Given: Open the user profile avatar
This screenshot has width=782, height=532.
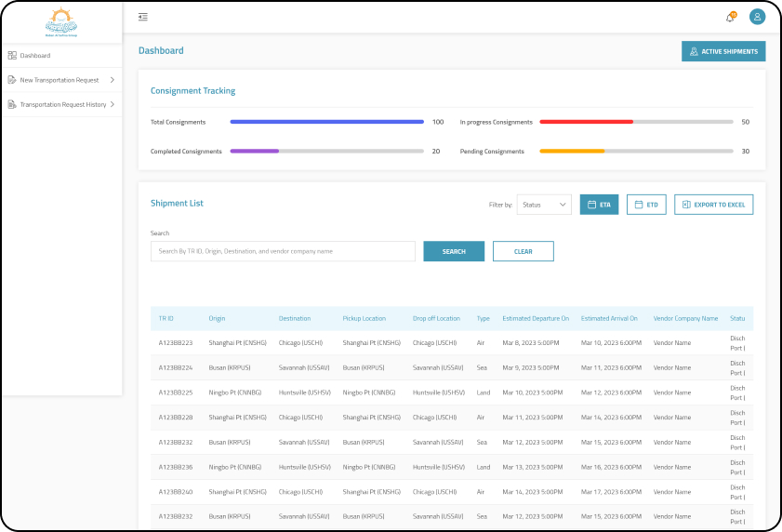Looking at the screenshot, I should tap(757, 17).
